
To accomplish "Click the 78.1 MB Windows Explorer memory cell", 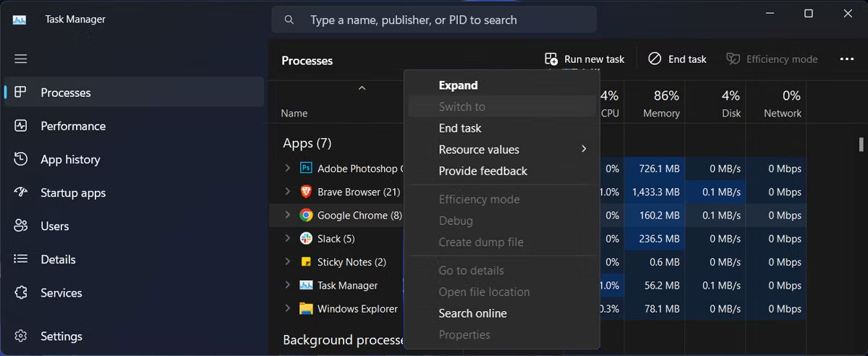I will click(x=655, y=309).
